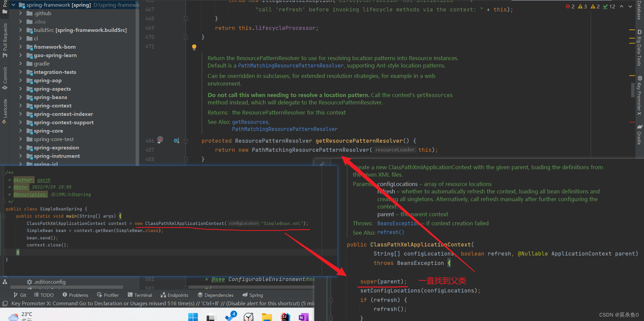Follow the PathMatchingResourcePatternResolver doc link in Default line
Image resolution: width=644 pixels, height=321 pixels.
(x=291, y=66)
